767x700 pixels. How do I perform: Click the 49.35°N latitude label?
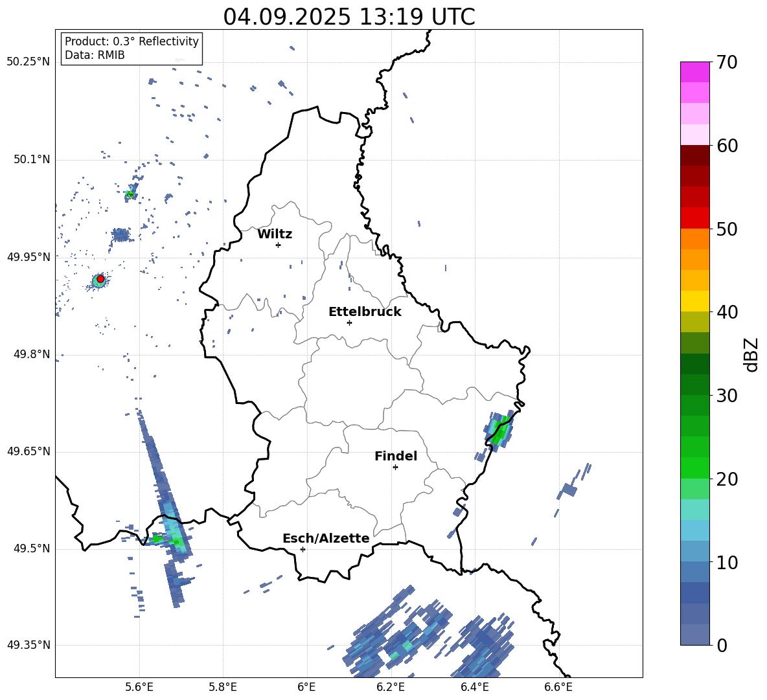(x=29, y=645)
